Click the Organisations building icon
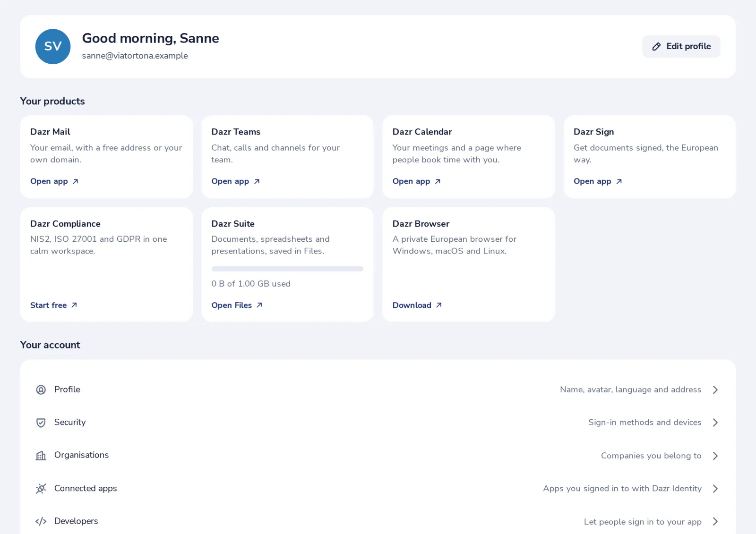 pos(41,456)
